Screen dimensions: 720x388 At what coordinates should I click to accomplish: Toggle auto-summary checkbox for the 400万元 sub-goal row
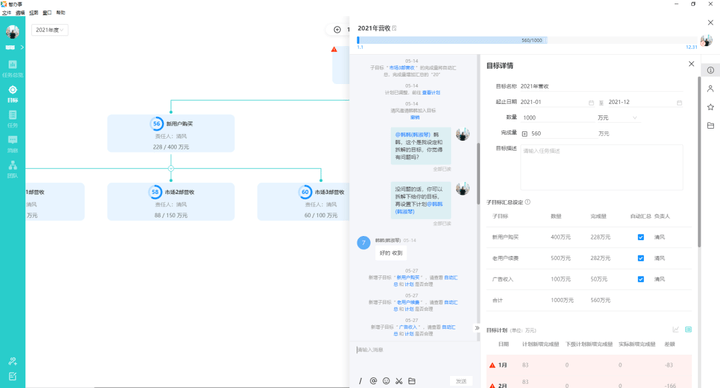[641, 237]
